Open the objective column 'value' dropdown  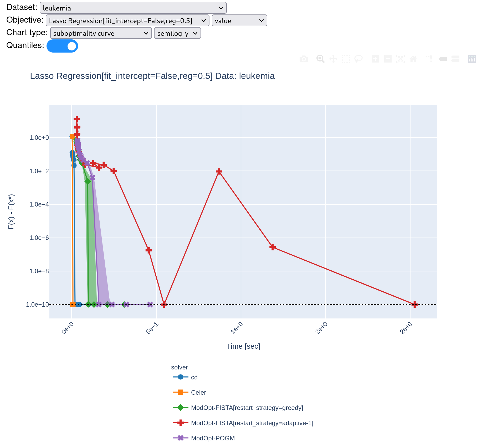tap(239, 20)
